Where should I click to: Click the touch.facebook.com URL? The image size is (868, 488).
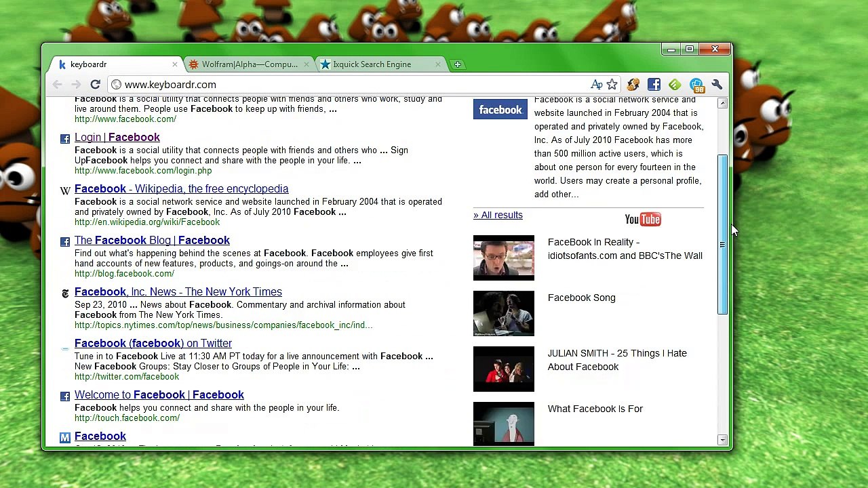pos(127,418)
